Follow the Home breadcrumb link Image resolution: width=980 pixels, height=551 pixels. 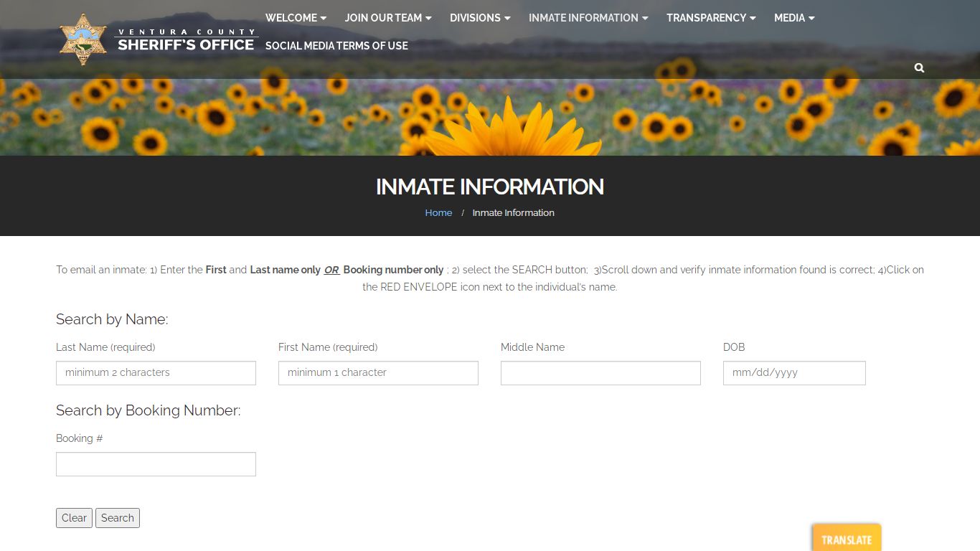(x=438, y=212)
